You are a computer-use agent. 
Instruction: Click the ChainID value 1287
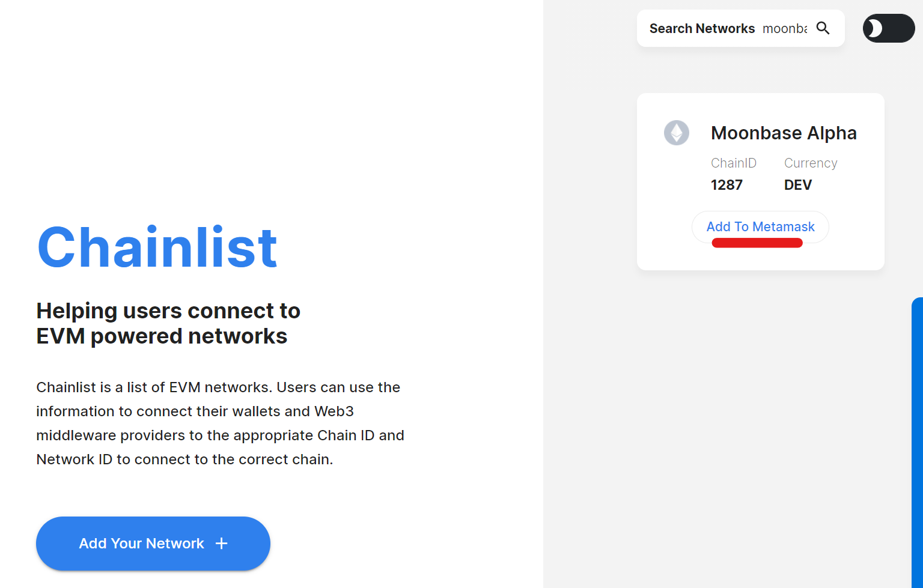727,185
